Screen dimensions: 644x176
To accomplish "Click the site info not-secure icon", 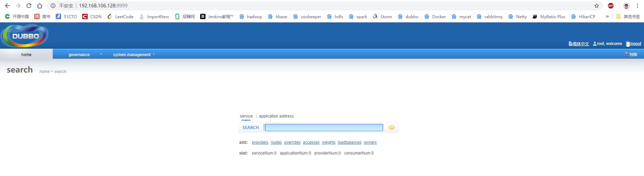I will [x=53, y=6].
